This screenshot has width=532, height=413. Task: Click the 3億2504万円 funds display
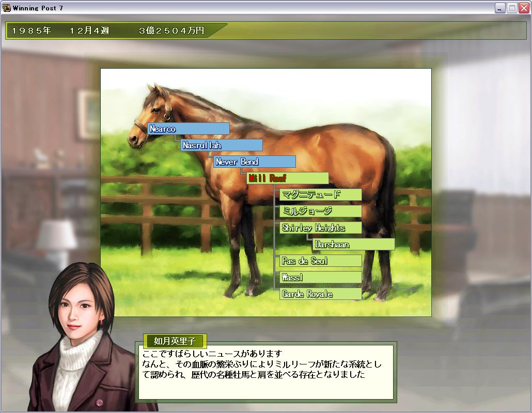(x=171, y=31)
